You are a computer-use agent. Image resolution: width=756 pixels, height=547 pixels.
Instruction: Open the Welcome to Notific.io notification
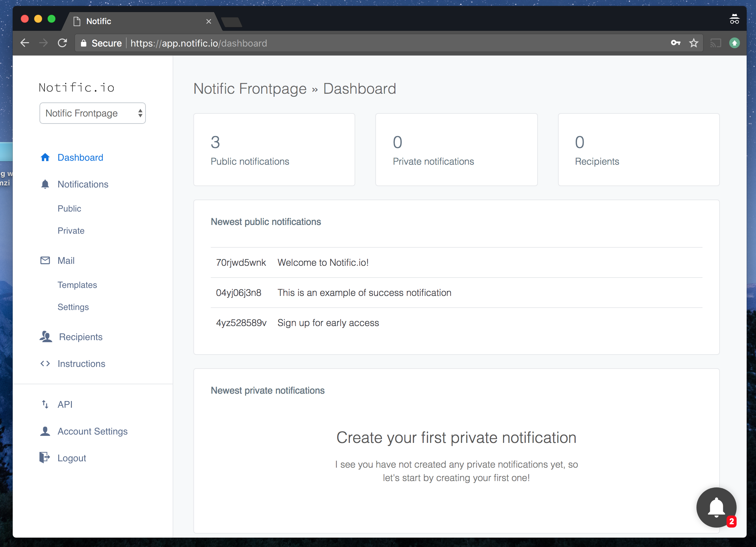click(x=323, y=262)
